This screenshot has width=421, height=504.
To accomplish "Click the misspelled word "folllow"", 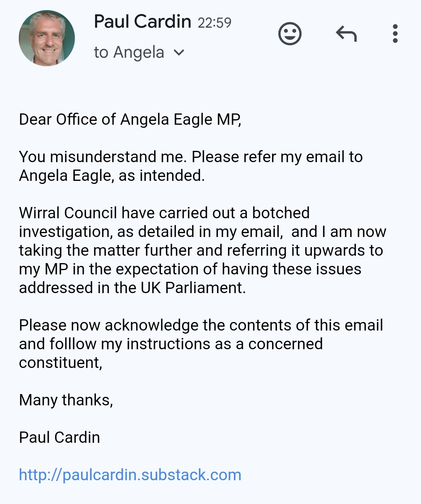I will click(73, 344).
